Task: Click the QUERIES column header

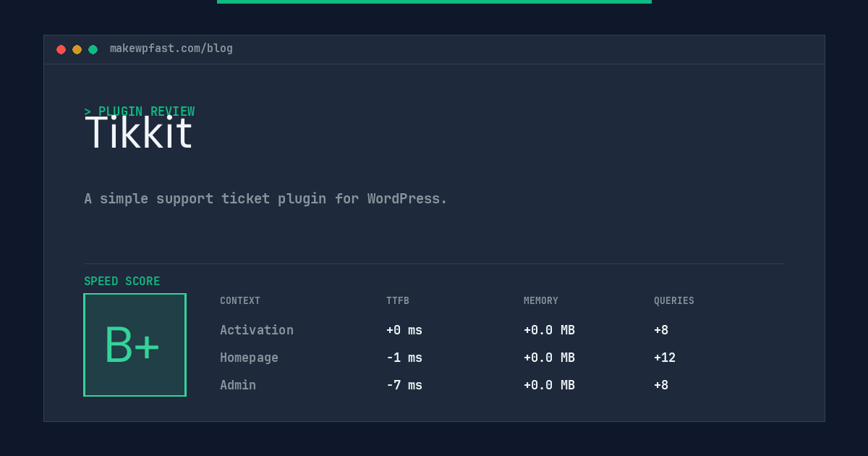Action: point(674,301)
